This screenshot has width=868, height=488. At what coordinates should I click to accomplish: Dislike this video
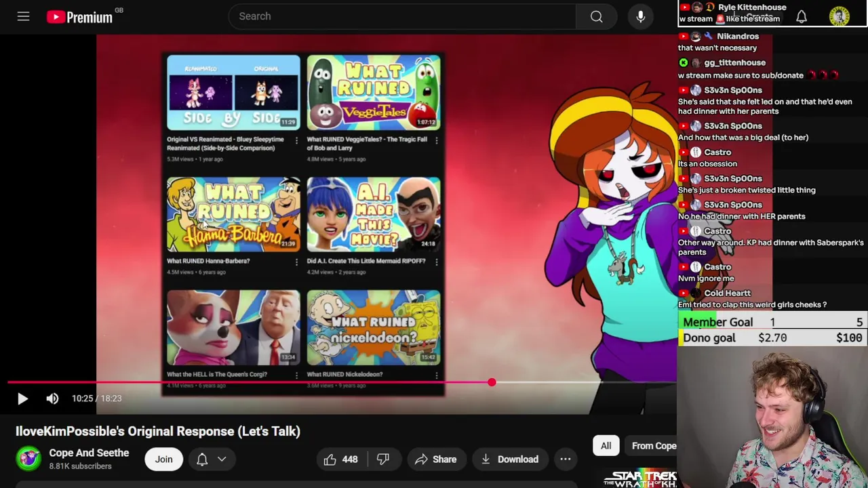pos(382,459)
